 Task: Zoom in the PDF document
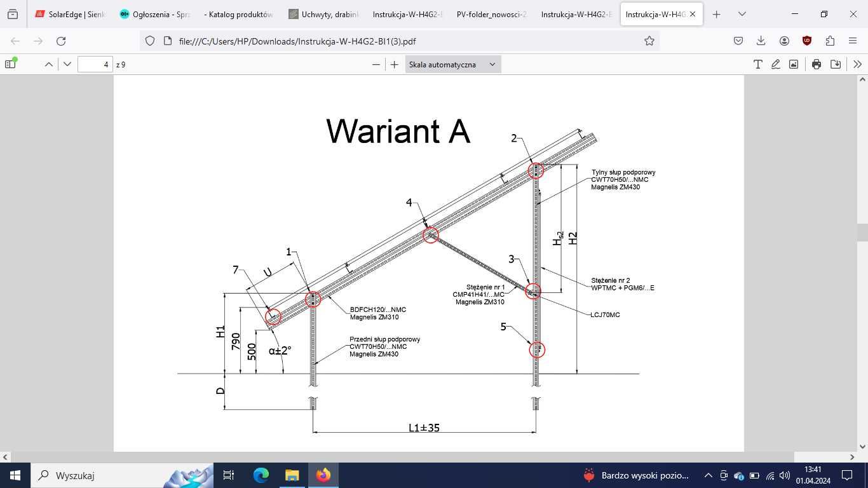[395, 64]
